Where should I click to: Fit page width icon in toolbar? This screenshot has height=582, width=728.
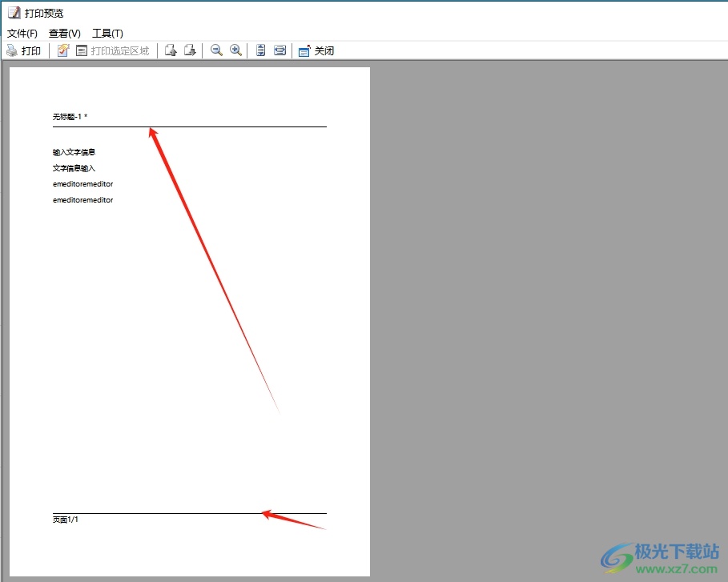pos(280,50)
